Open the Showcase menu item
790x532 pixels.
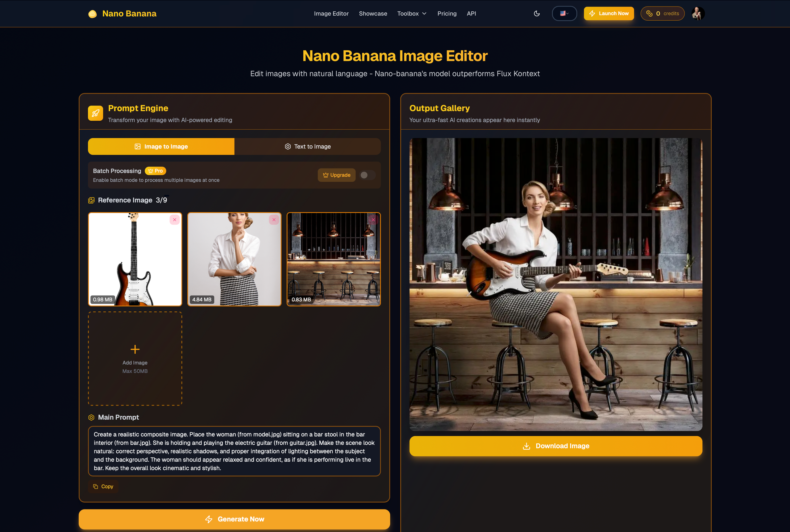tap(373, 14)
